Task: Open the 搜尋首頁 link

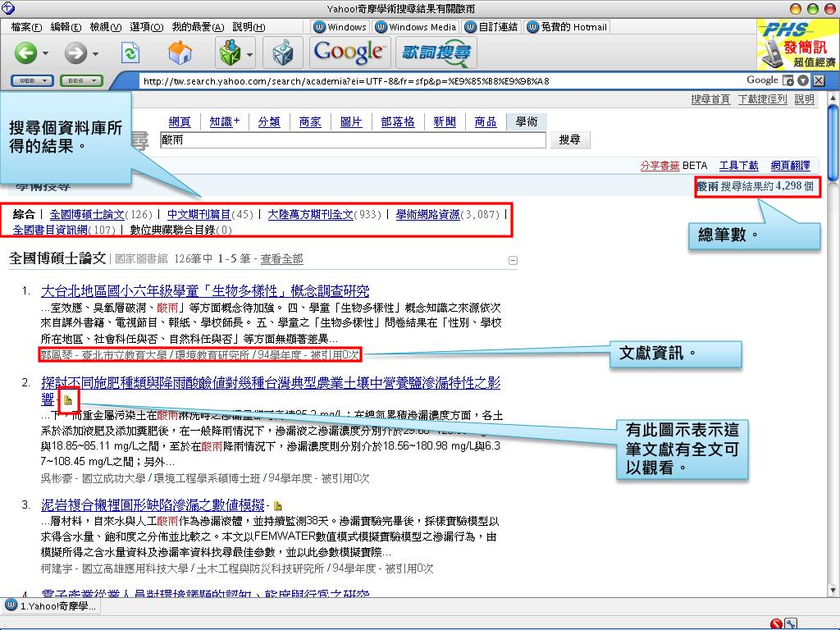Action: click(710, 99)
